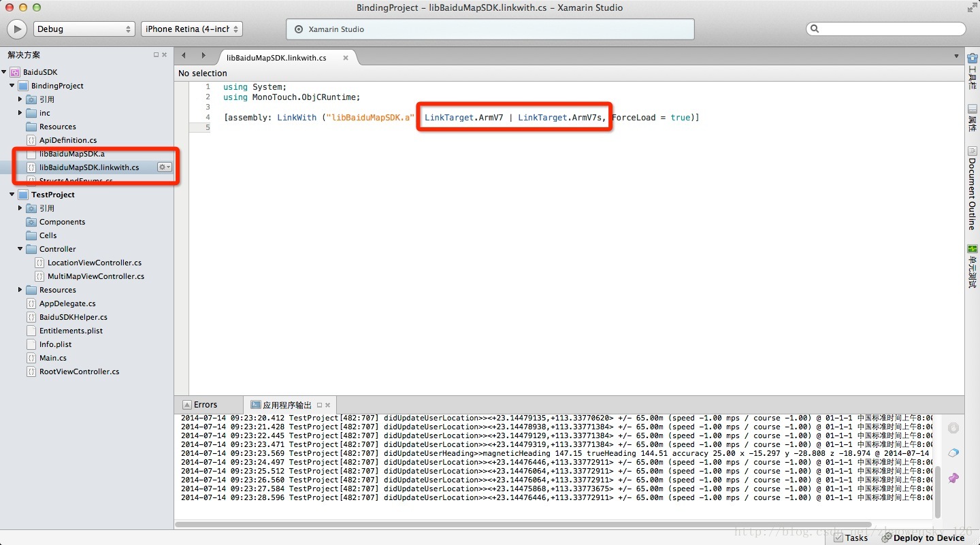Click the ForceLoad text in code

(634, 118)
